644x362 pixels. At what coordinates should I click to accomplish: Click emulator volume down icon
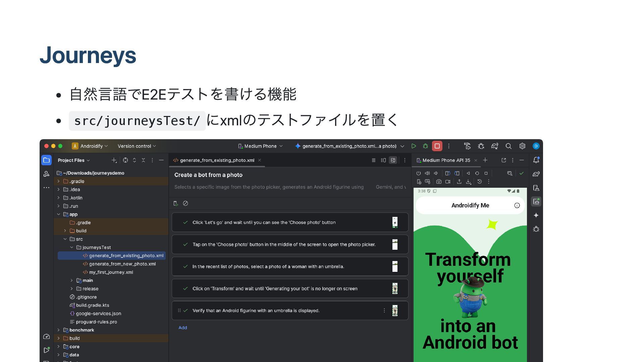click(436, 173)
